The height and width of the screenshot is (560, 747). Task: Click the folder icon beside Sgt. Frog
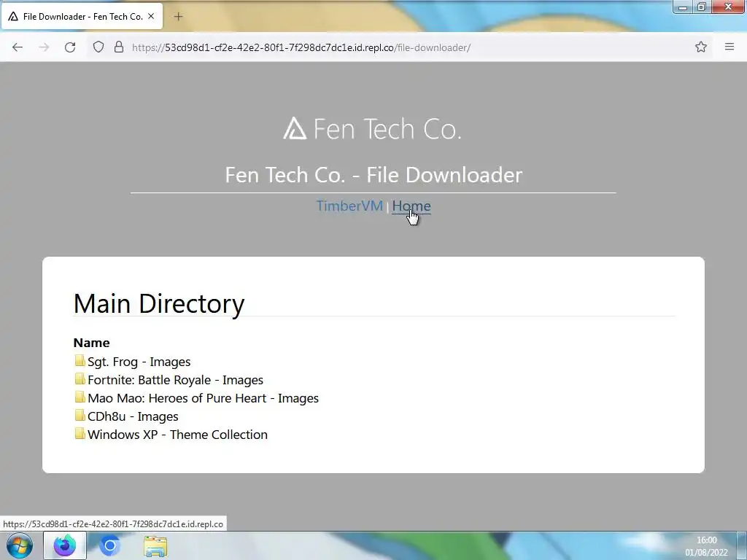tap(80, 360)
